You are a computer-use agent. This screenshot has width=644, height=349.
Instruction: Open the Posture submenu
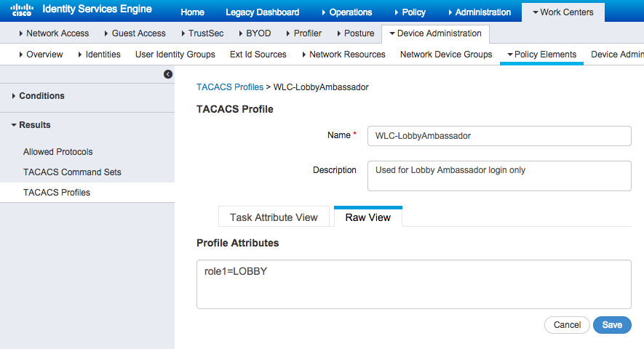(x=356, y=33)
